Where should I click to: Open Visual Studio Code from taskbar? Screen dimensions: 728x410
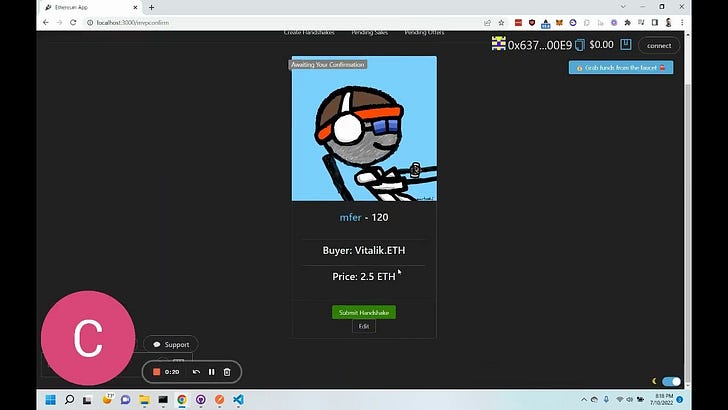238,399
